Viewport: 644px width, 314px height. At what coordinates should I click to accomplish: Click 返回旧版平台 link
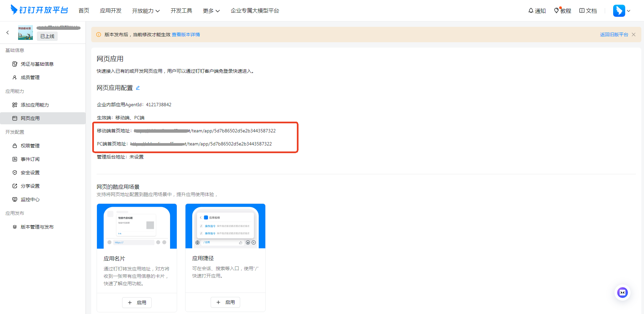click(x=614, y=35)
